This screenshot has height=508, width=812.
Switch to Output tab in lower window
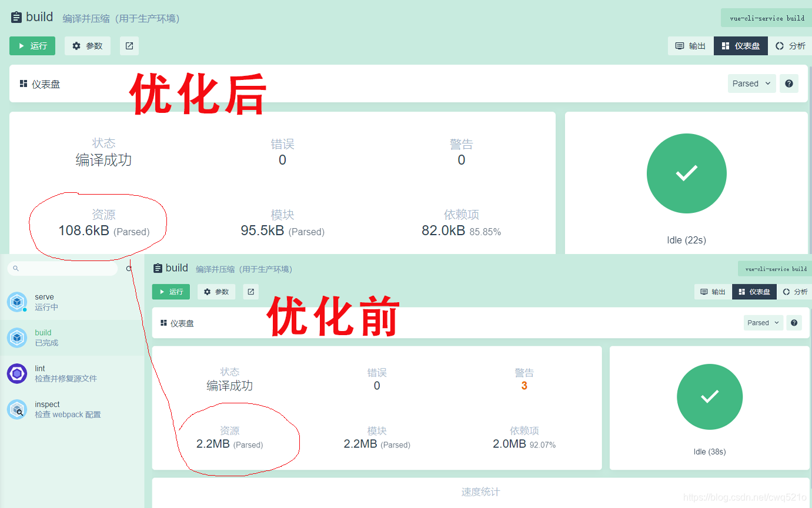point(713,292)
